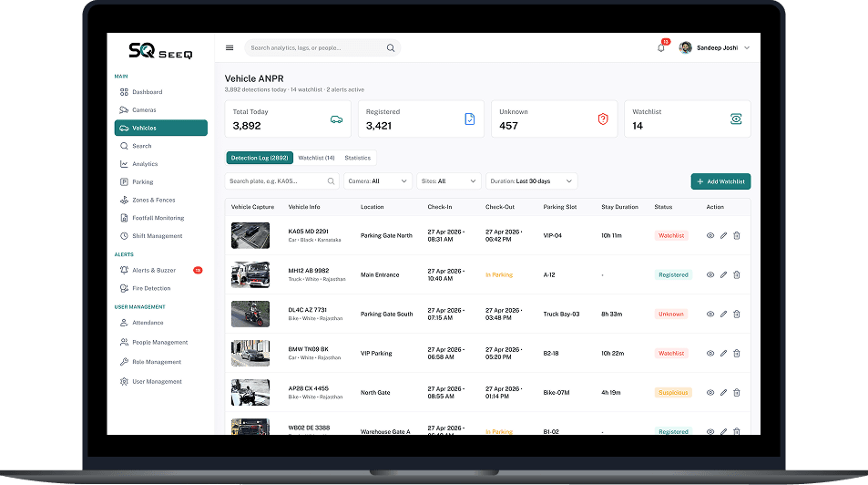This screenshot has width=868, height=485.
Task: Click the SeeQ logo
Action: click(160, 51)
